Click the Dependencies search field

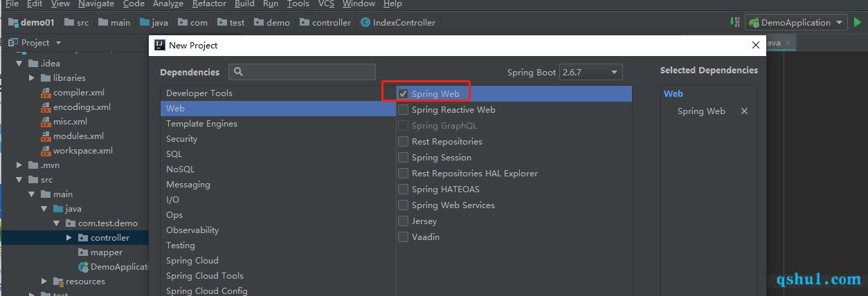click(x=302, y=72)
